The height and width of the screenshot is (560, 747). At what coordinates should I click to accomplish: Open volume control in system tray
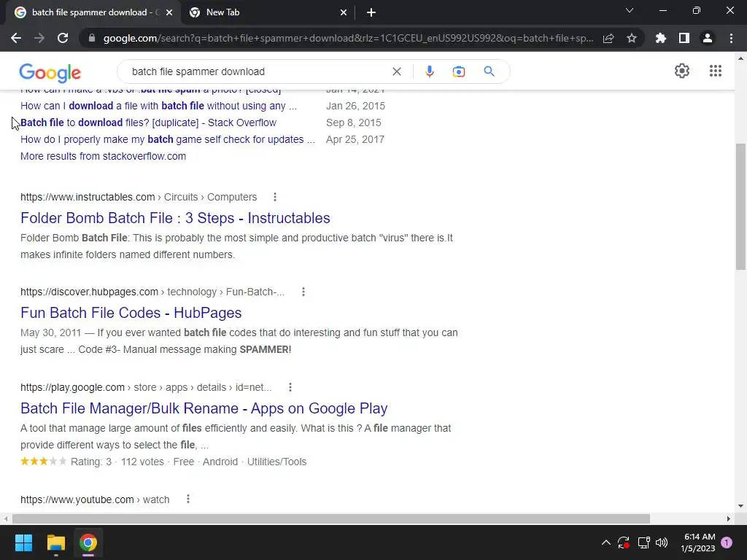(x=662, y=542)
